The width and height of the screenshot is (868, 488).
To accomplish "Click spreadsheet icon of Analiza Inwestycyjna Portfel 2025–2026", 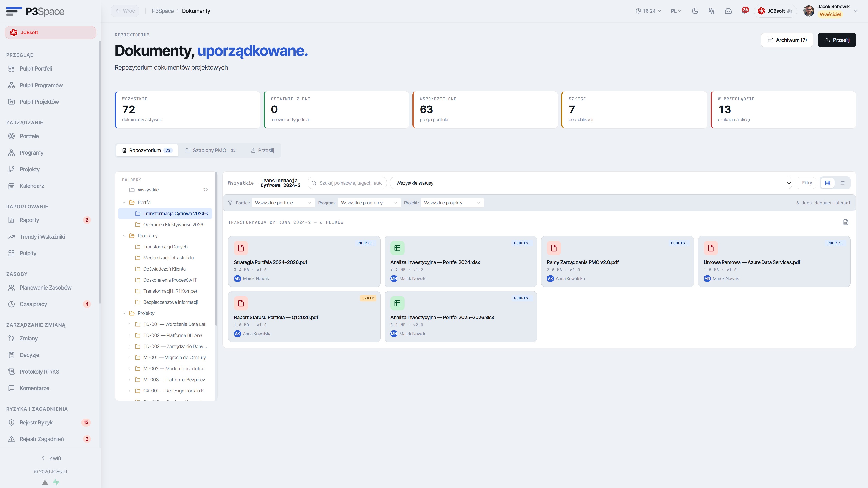I will (x=397, y=303).
